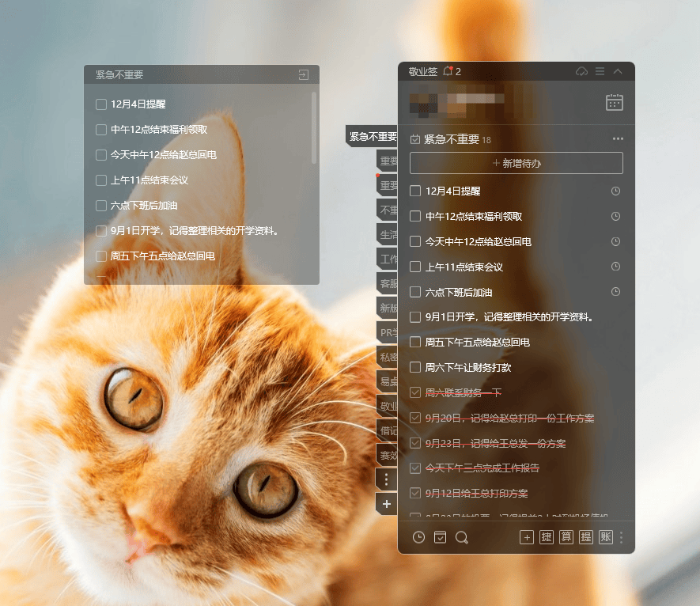The image size is (700, 606).
Task: Switch to first 重要 category tab
Action: point(388,161)
